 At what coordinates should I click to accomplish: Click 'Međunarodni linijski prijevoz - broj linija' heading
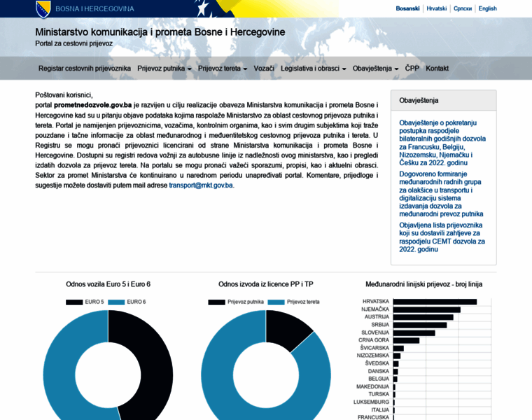tap(423, 284)
